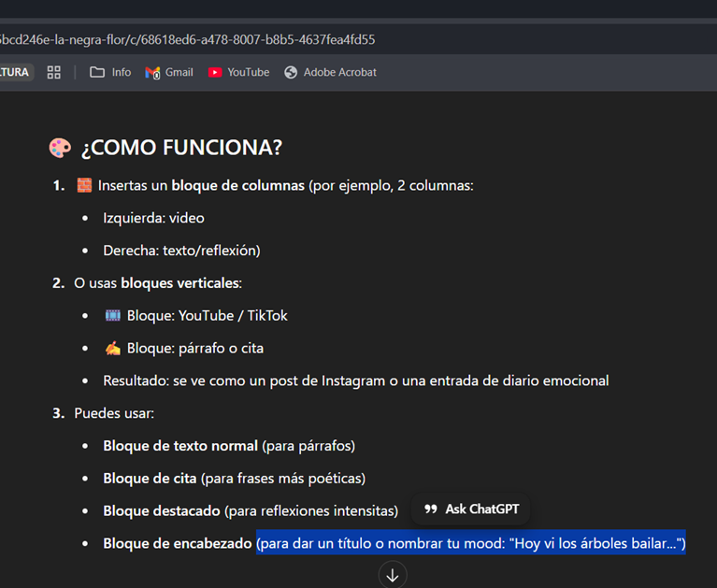Click the grid icon in bookmarks bar

tap(54, 72)
